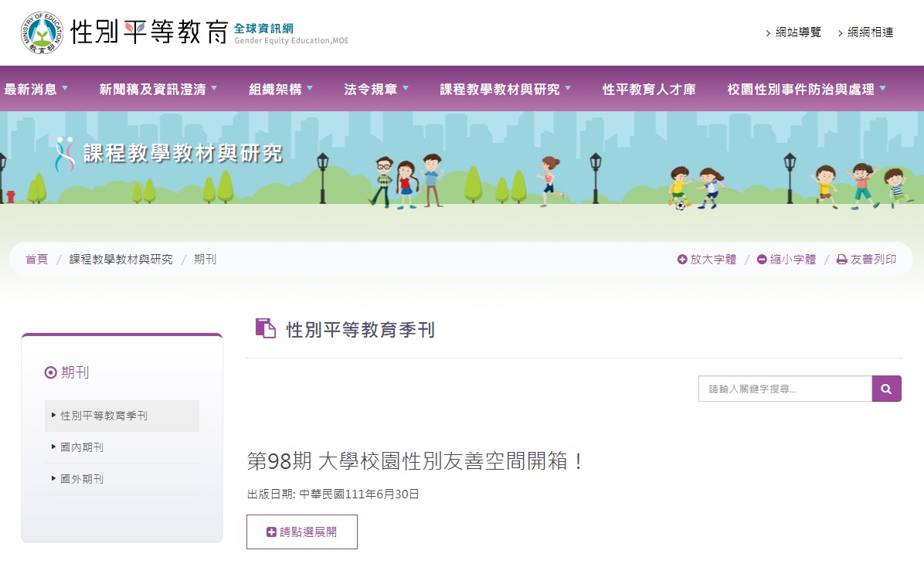Select 性平教育人才庫 in the navigation bar
Viewport: 924px width, 574px height.
pyautogui.click(x=649, y=89)
